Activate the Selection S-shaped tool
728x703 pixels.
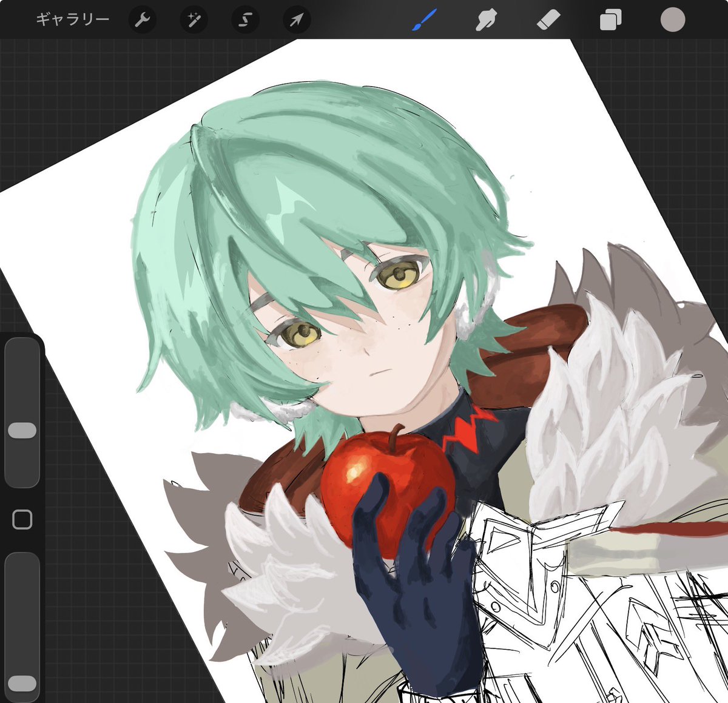[245, 21]
